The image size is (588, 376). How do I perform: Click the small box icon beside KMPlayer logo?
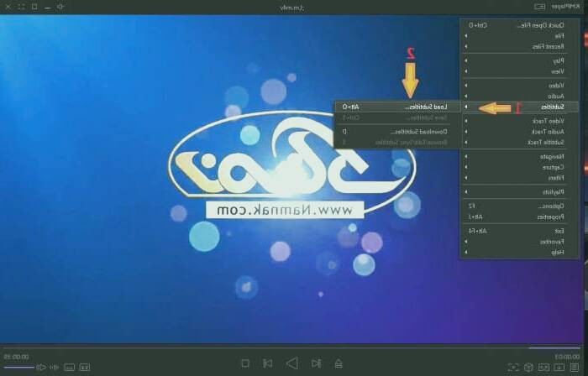coord(539,7)
